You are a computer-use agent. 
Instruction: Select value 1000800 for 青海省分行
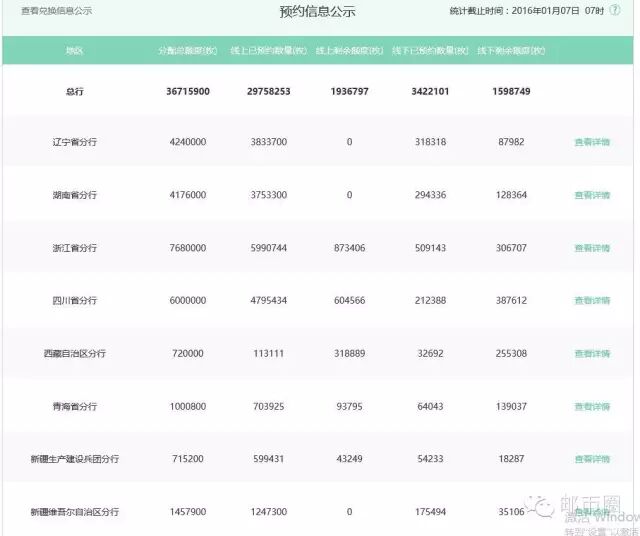click(188, 407)
